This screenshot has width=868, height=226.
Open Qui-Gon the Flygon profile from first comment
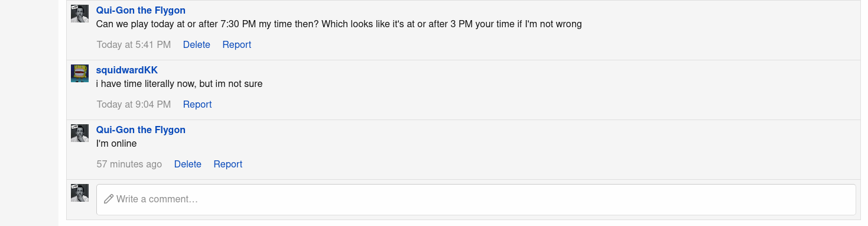point(141,10)
